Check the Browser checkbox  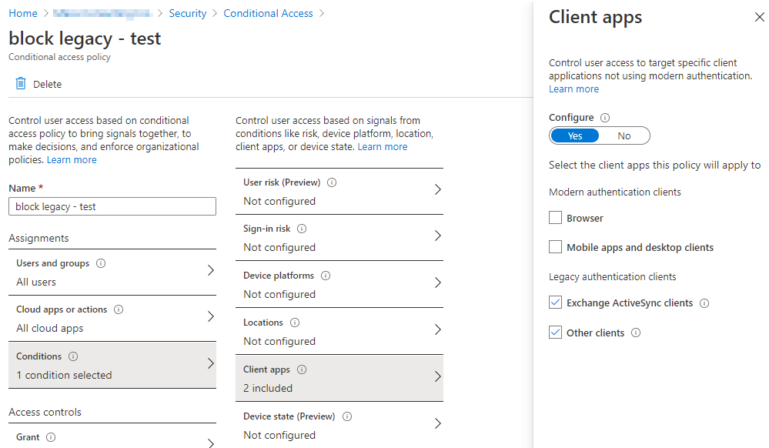555,217
